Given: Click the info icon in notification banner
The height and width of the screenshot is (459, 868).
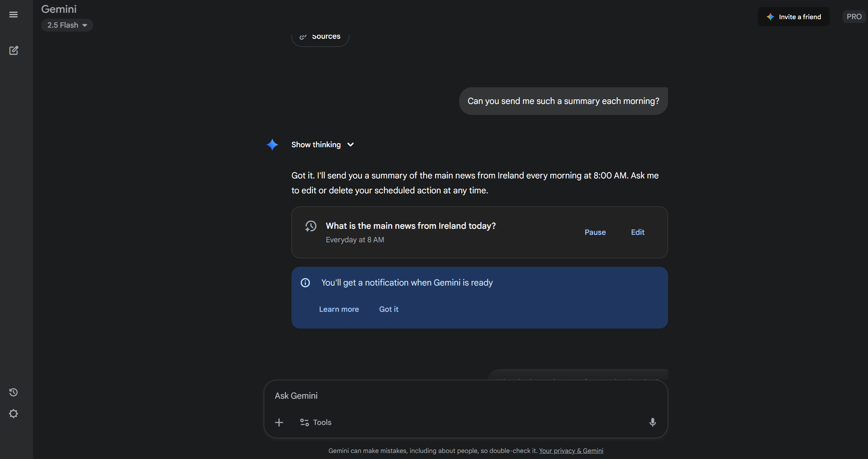Looking at the screenshot, I should (x=305, y=283).
